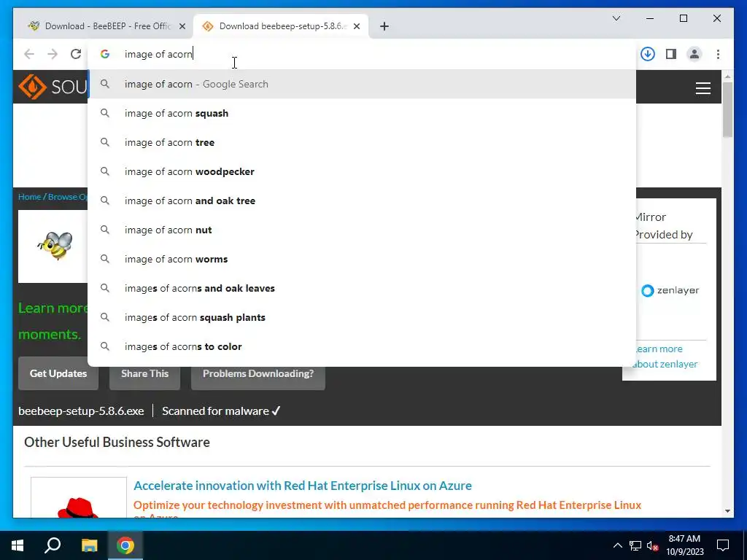Viewport: 747px width, 560px height.
Task: Close the Download beebeep-setup tab
Action: coord(356,26)
